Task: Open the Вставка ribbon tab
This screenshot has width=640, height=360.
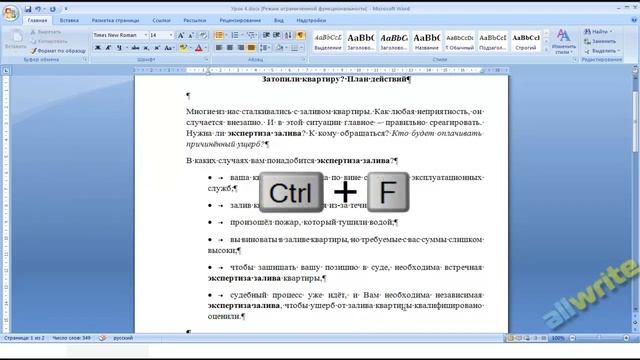Action: [x=69, y=20]
